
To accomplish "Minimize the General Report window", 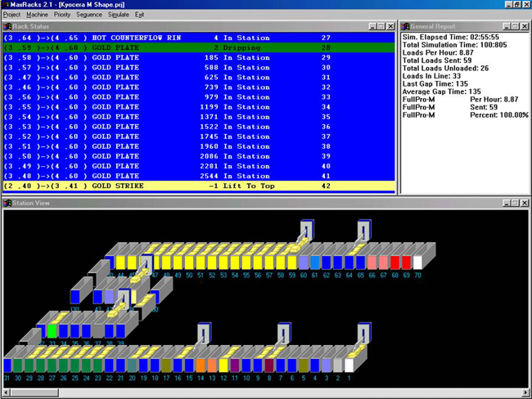I will click(507, 26).
